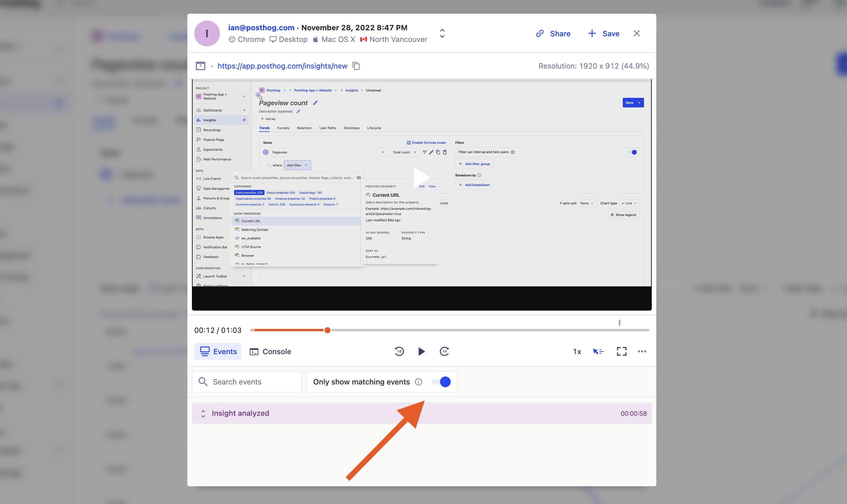
Task: Toggle the skip inactivity icon
Action: [598, 351]
